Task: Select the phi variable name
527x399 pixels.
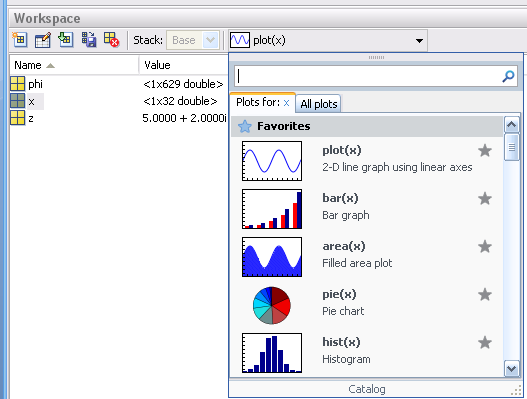Action: coord(35,84)
